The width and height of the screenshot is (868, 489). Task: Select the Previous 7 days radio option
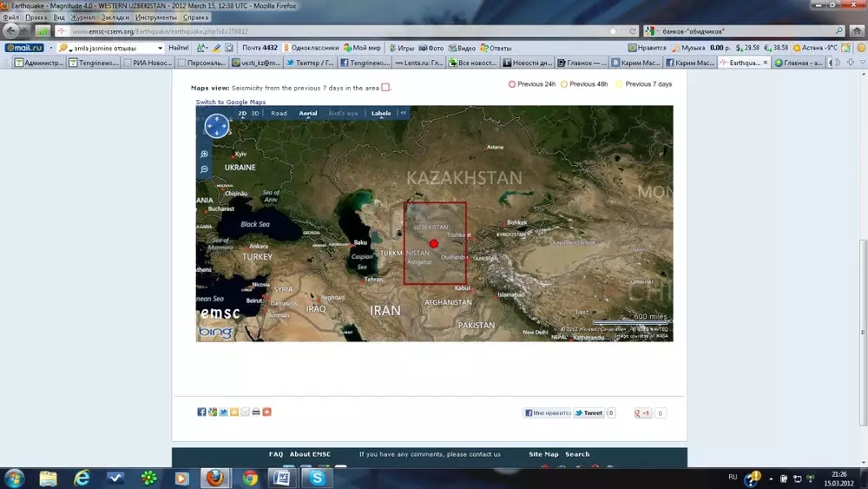tap(620, 84)
